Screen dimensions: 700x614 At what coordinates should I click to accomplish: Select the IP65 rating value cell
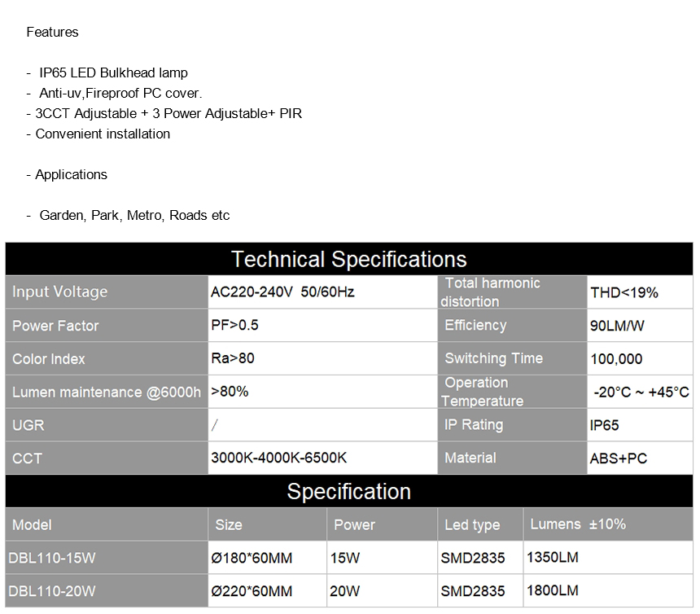[x=640, y=425]
